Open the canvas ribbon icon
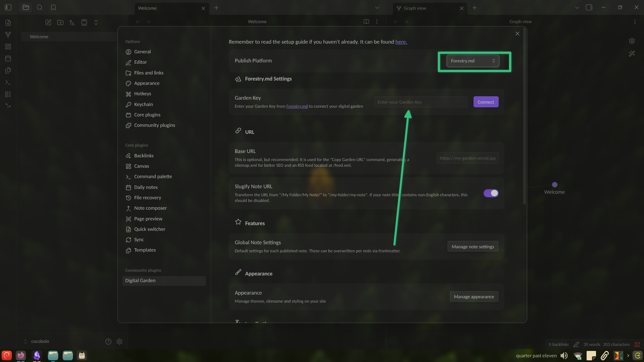 pos(8,47)
